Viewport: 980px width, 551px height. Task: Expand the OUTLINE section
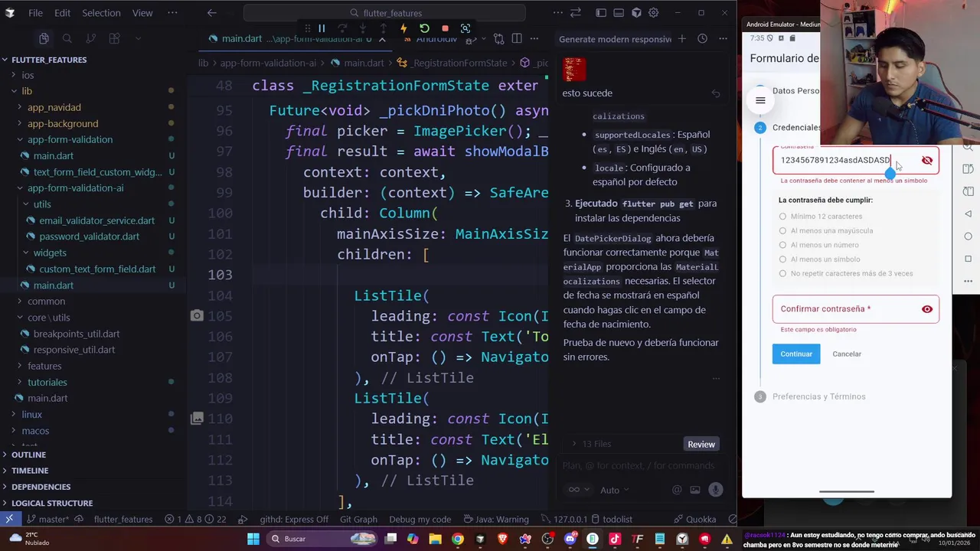[x=28, y=455]
